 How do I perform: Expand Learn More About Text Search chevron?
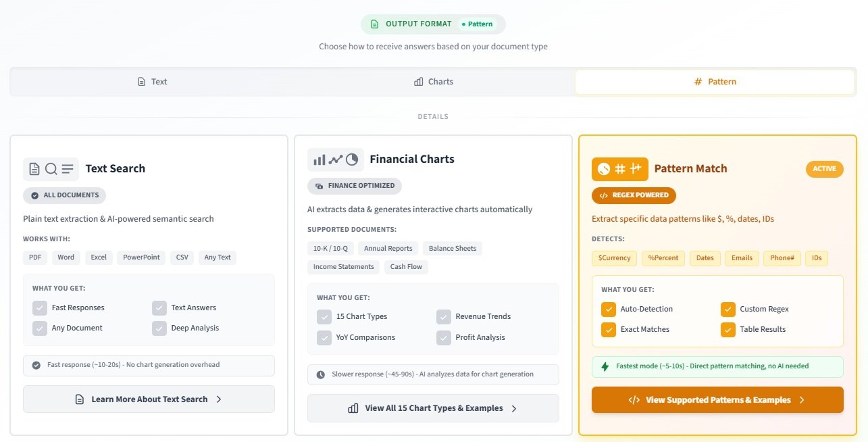coord(219,399)
